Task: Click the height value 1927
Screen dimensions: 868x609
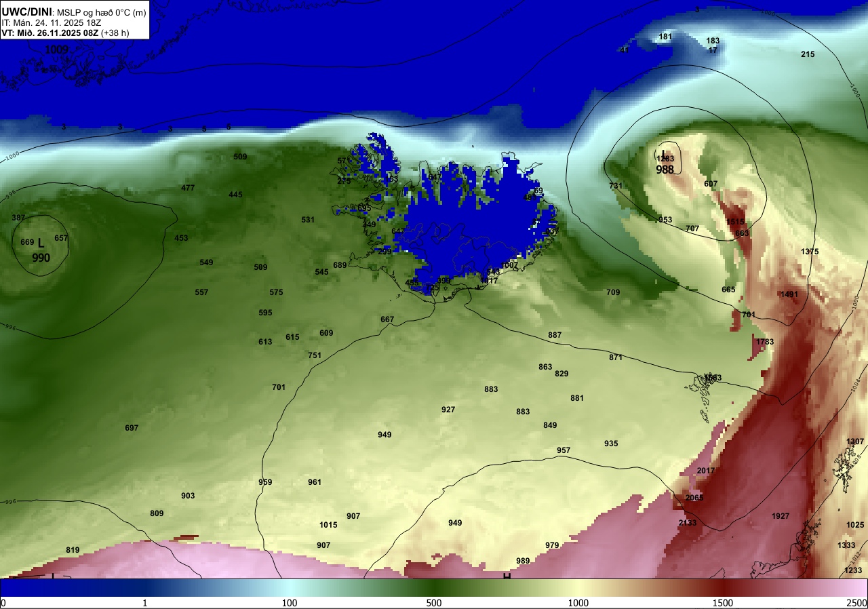Action: [x=781, y=516]
